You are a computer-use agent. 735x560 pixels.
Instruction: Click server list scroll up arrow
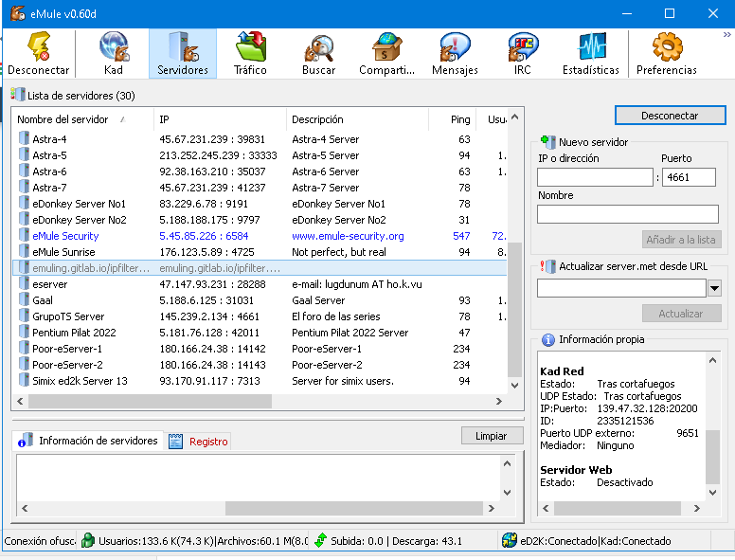514,117
